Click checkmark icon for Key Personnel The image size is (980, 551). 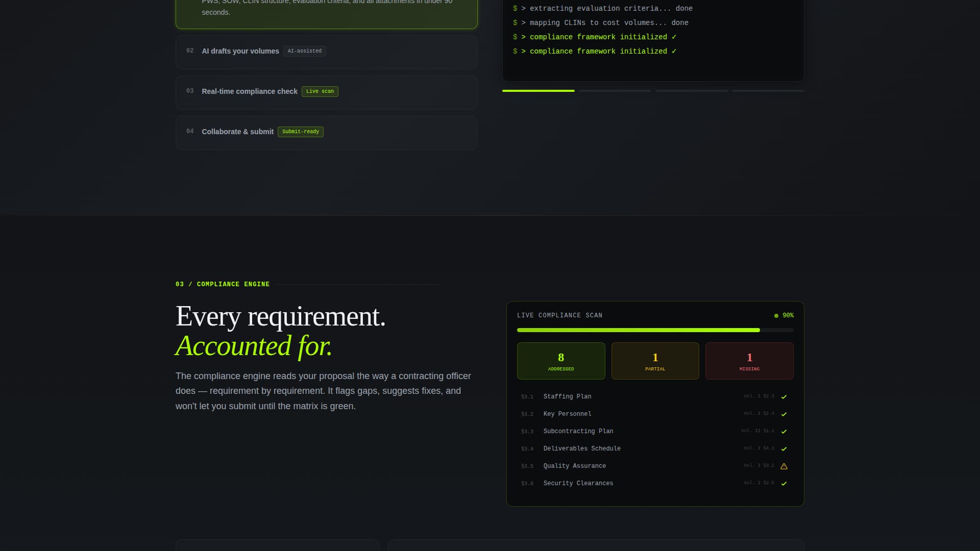pos(784,414)
